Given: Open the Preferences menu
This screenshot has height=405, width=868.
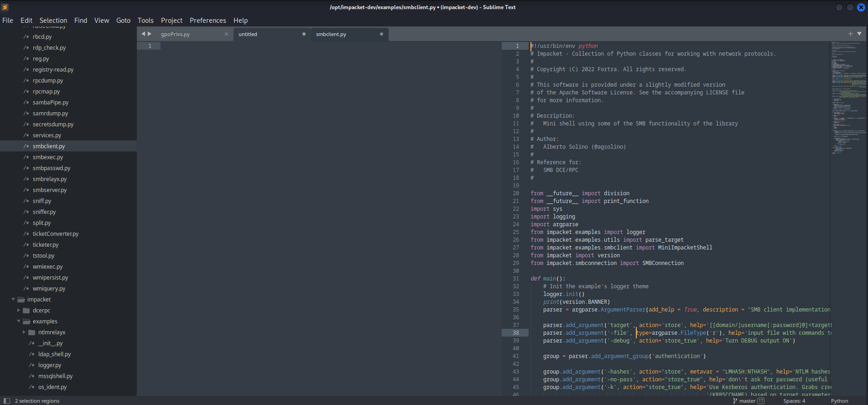Looking at the screenshot, I should (208, 21).
